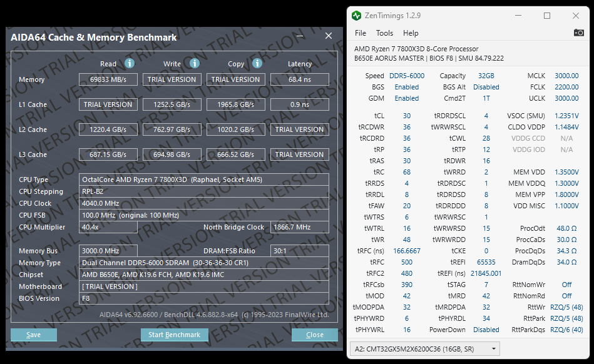Click the CPU Stepping value RPL-B2

click(204, 191)
